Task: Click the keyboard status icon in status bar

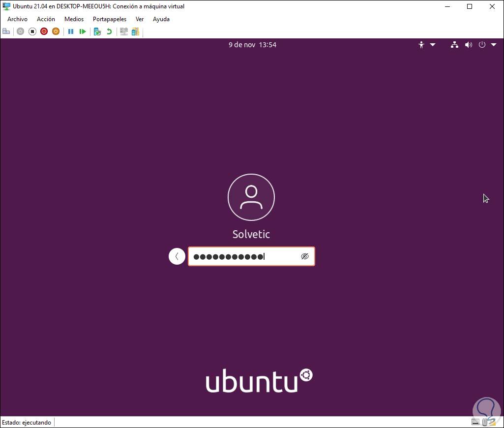Action: pyautogui.click(x=475, y=422)
